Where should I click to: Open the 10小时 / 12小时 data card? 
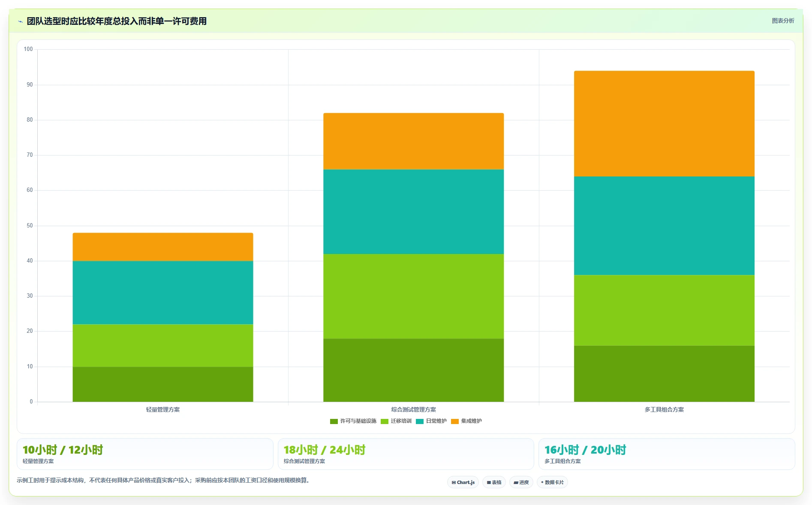coord(145,454)
